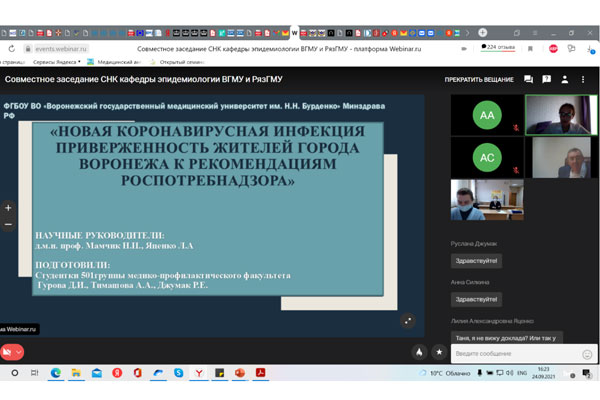Open File Explorer from the taskbar
This screenshot has width=600, height=400.
pos(76,373)
